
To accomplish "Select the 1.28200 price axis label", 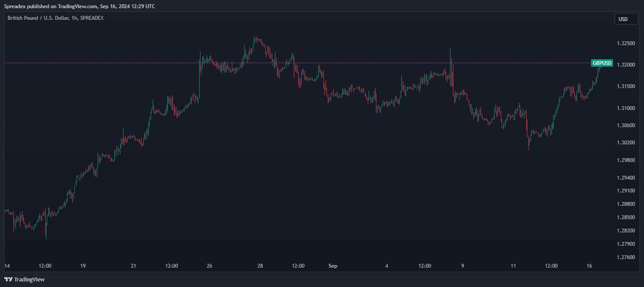I will 625,231.
